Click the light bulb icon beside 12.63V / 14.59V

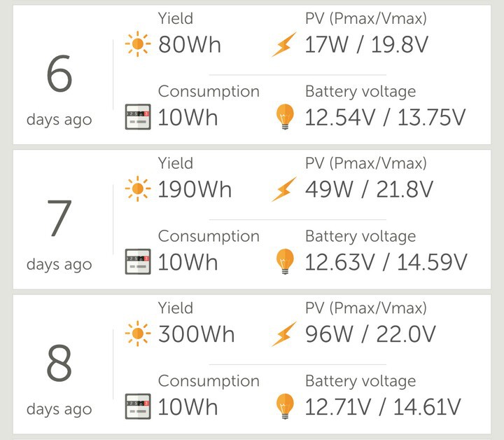[285, 261]
